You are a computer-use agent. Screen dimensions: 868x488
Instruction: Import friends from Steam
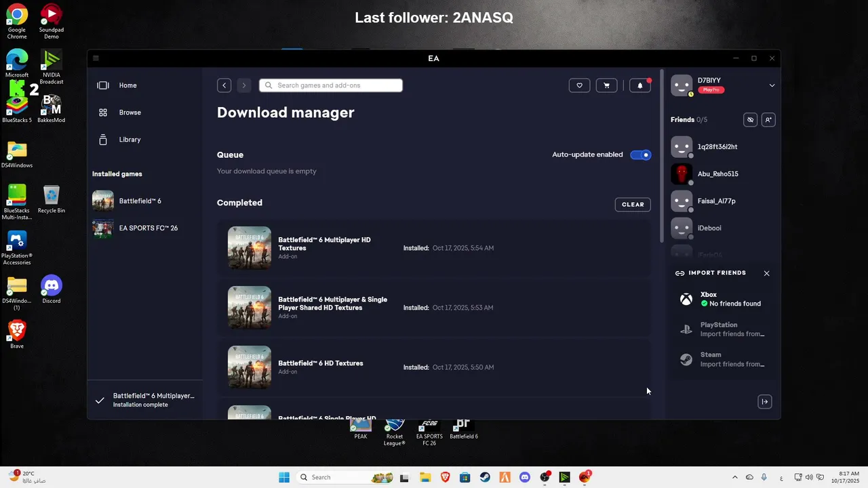(722, 359)
